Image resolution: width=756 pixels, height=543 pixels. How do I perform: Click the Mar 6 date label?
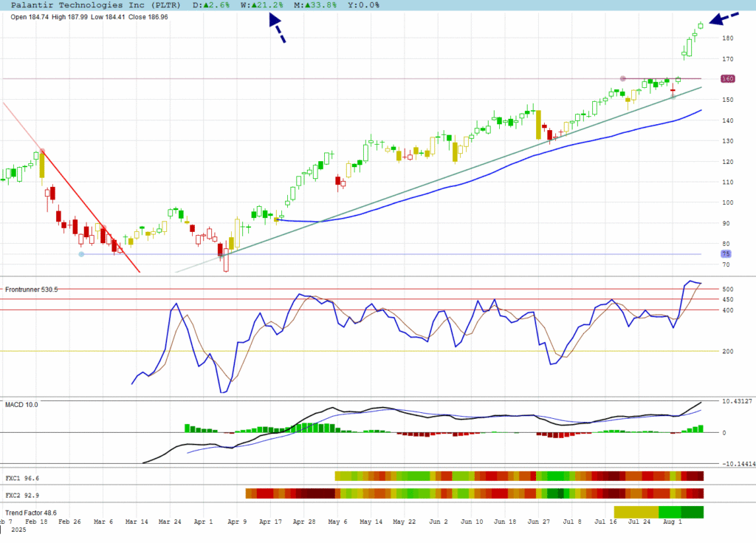tap(103, 522)
